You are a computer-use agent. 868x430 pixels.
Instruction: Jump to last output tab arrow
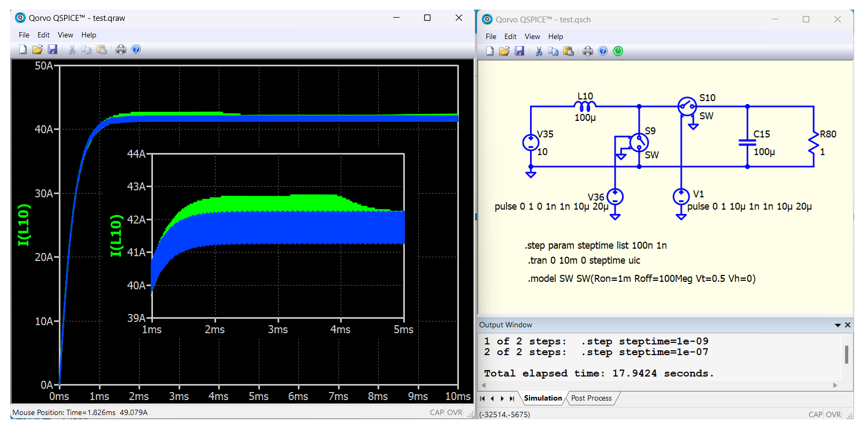click(512, 398)
